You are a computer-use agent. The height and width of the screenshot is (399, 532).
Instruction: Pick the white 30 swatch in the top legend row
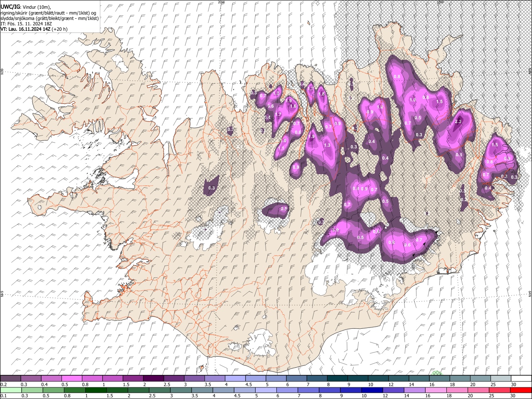[521, 379]
